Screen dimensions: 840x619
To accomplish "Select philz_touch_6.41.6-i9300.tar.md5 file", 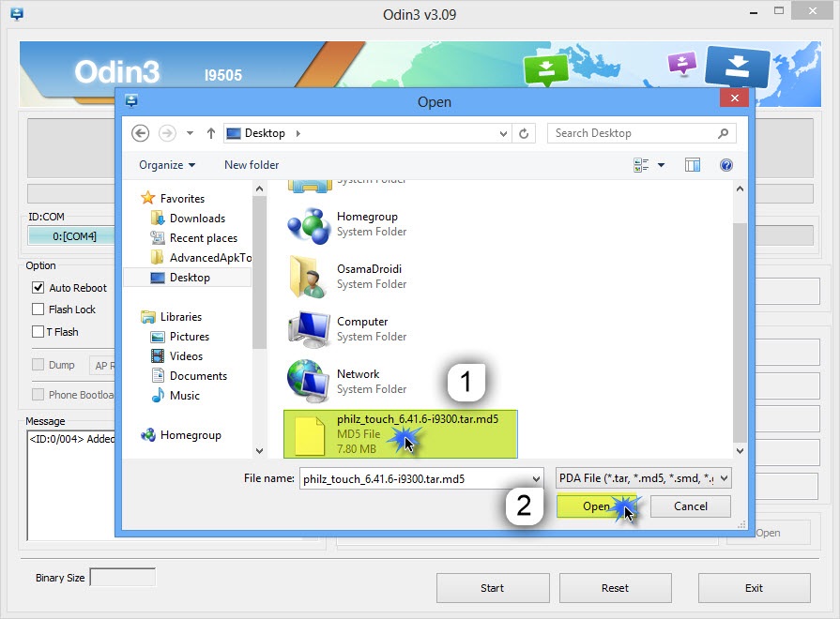I will (400, 434).
